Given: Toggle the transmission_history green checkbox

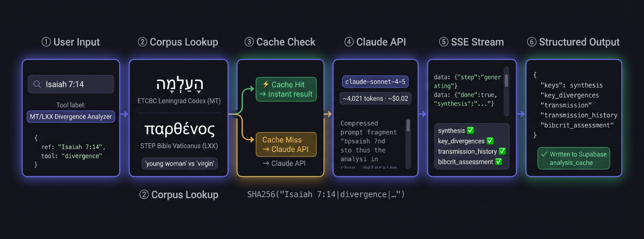Looking at the screenshot, I should (x=502, y=151).
